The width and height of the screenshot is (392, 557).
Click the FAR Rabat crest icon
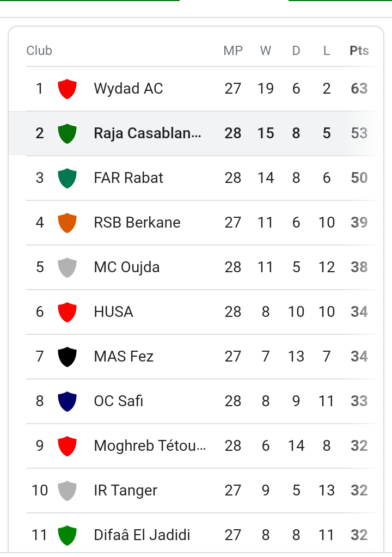click(67, 178)
